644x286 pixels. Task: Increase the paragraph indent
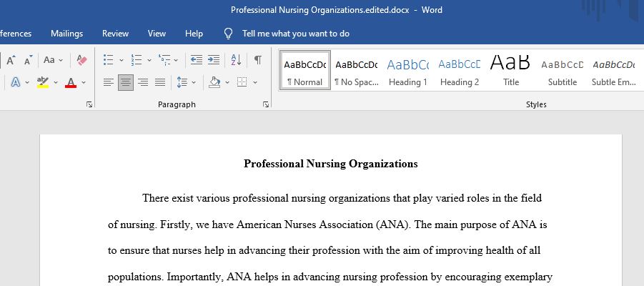[x=214, y=60]
